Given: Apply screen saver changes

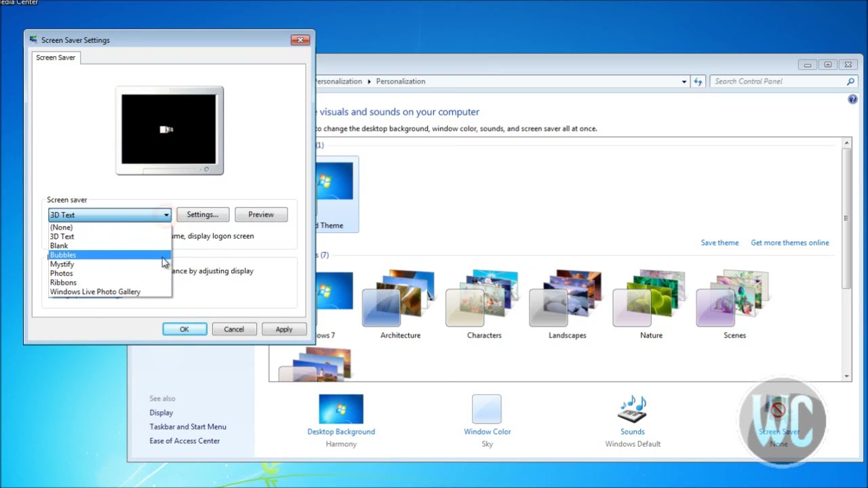Looking at the screenshot, I should 284,329.
